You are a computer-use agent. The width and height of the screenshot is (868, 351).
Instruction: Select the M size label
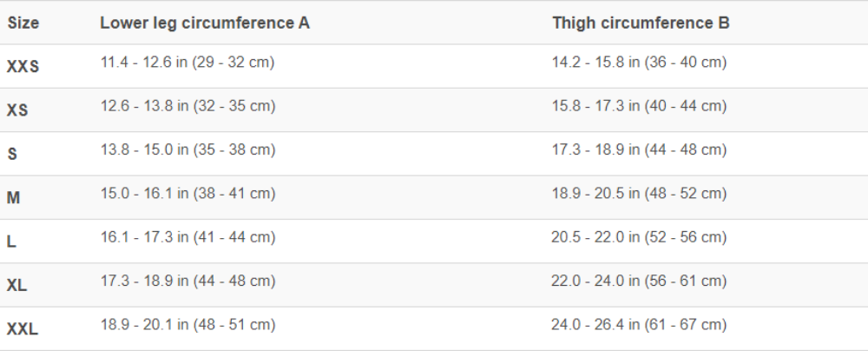[13, 198]
